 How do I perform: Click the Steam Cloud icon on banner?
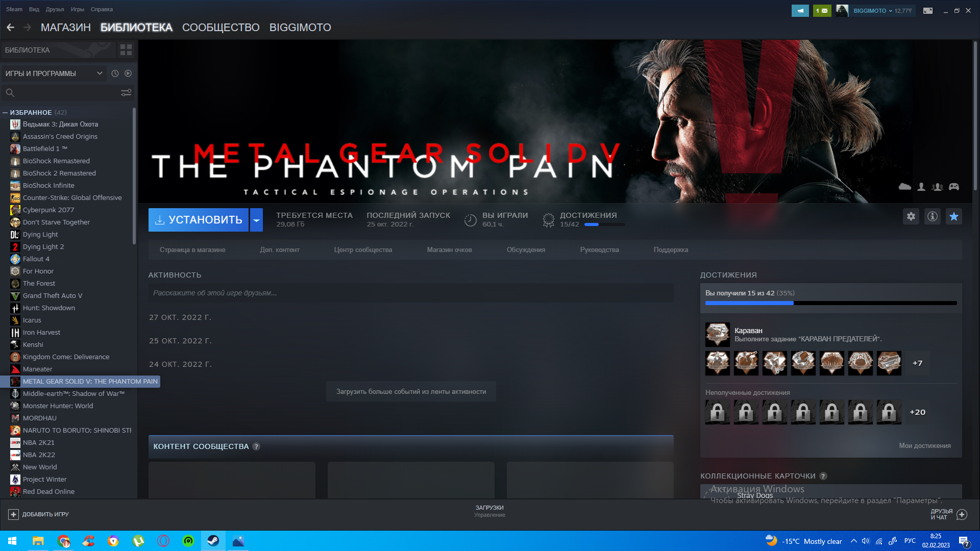[905, 187]
